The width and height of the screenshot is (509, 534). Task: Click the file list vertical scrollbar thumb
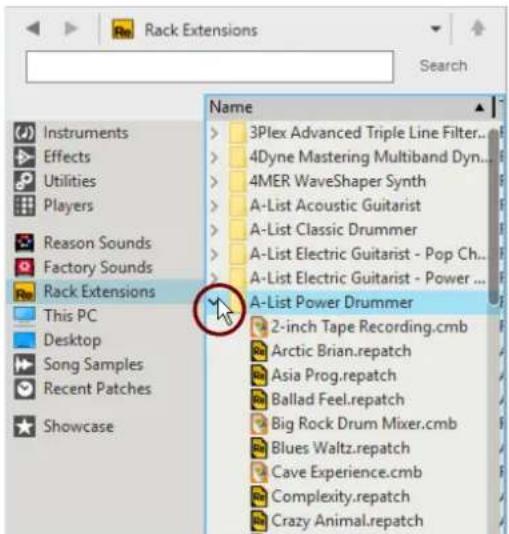pos(493,217)
